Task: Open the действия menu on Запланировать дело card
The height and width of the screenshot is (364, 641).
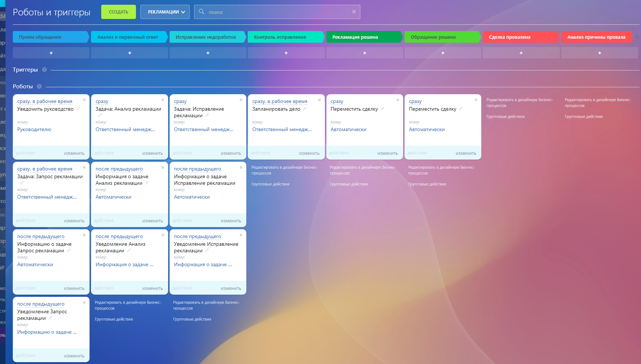Action: (261, 153)
